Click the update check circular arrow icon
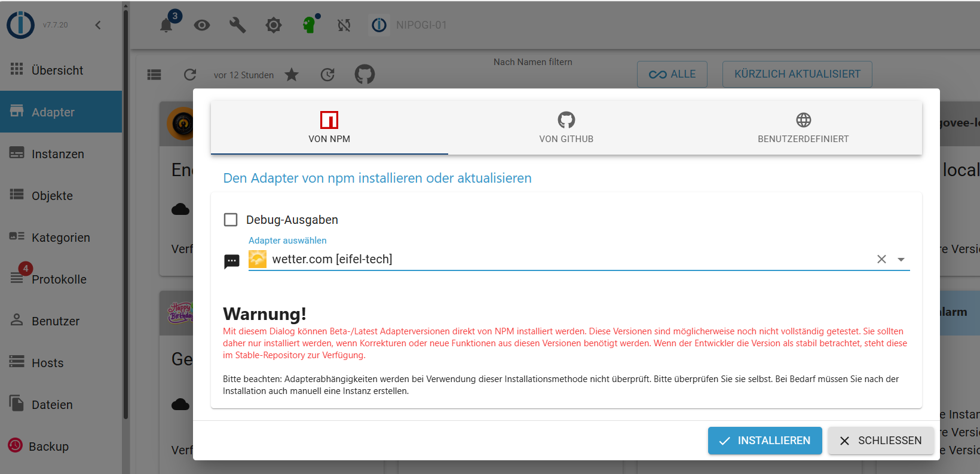 (x=327, y=75)
